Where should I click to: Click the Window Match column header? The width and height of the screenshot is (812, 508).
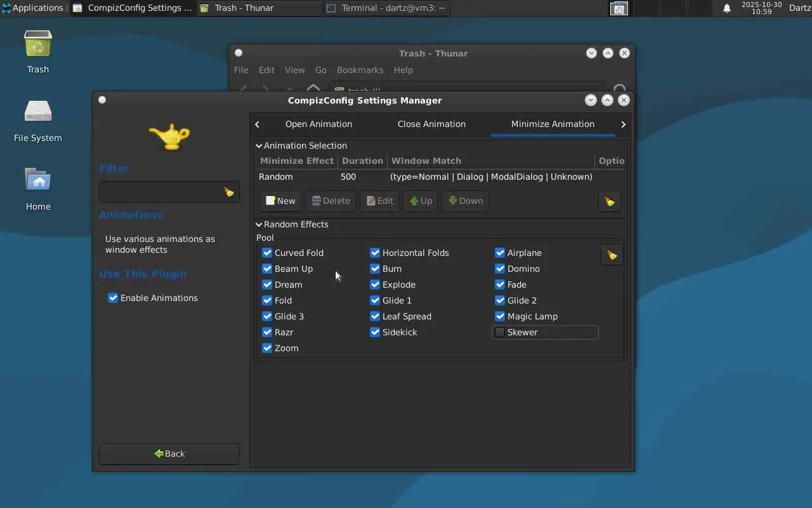point(490,161)
